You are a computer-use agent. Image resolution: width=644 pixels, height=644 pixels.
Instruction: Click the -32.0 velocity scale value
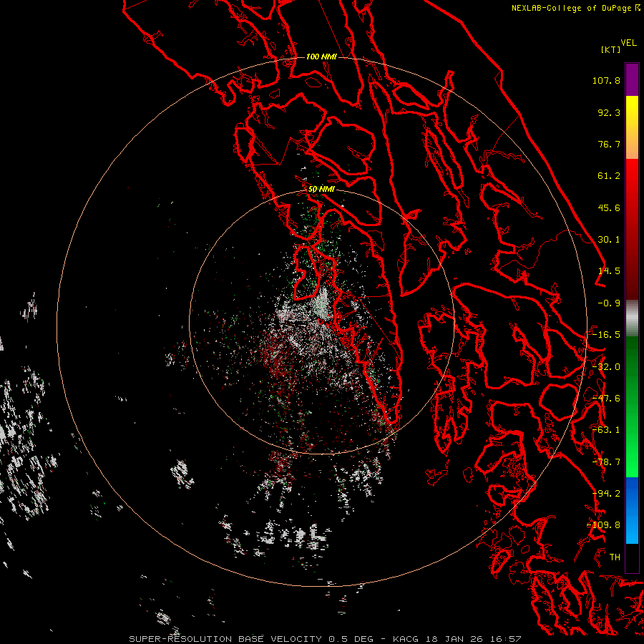click(x=606, y=367)
